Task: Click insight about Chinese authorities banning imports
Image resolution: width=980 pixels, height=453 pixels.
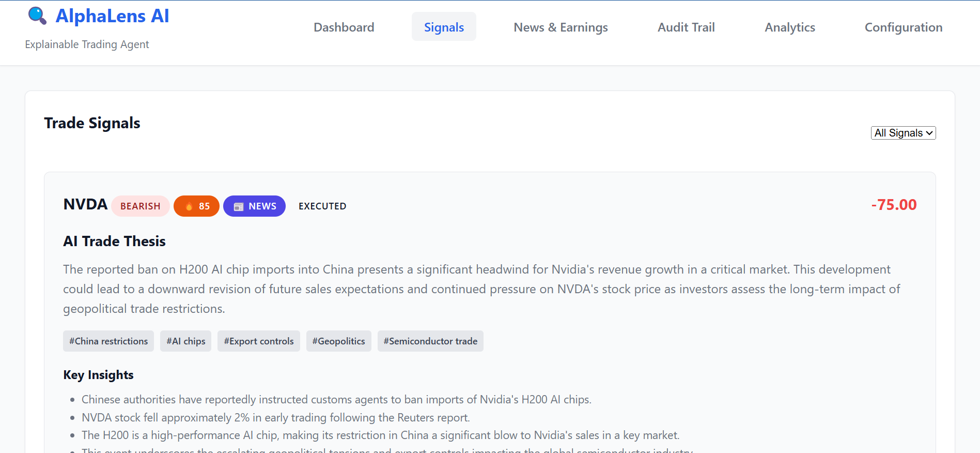Action: click(x=336, y=400)
